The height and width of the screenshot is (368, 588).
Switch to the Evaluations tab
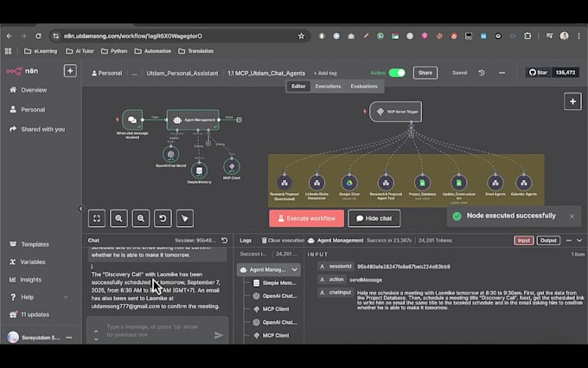364,87
